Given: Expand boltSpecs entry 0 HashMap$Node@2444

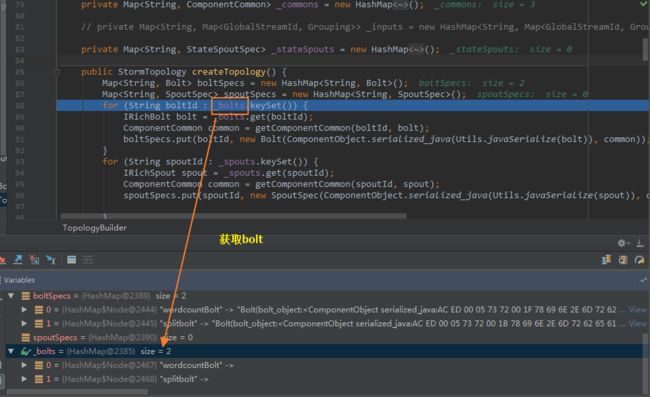Looking at the screenshot, I should [24, 310].
